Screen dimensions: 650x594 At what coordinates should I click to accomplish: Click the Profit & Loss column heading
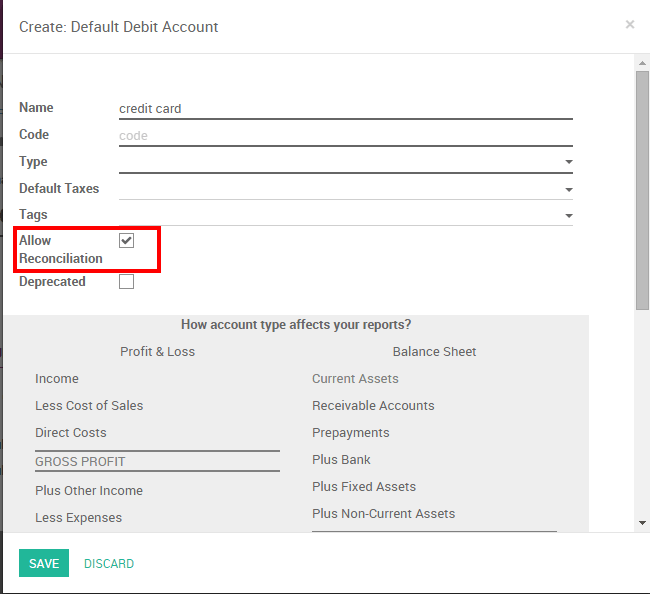157,352
